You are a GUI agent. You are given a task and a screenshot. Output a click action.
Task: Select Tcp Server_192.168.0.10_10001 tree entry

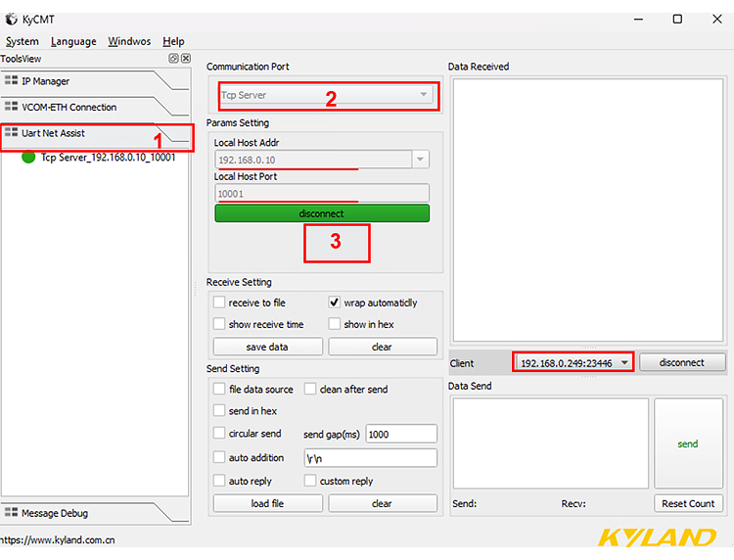(x=108, y=158)
